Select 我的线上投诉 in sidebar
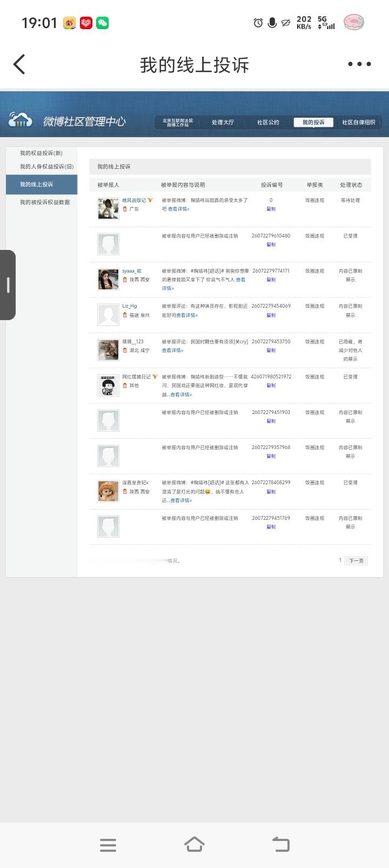The height and width of the screenshot is (868, 389). pos(42,185)
